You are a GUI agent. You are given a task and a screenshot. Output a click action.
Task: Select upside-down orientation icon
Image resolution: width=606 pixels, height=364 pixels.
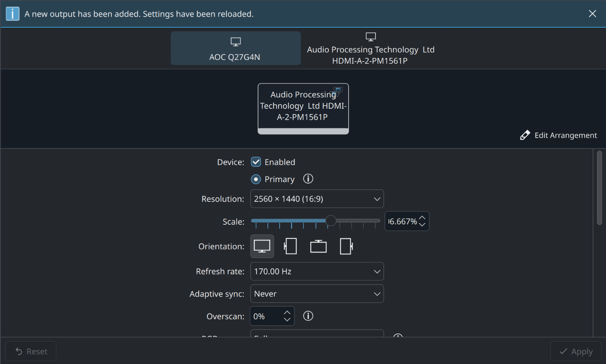pos(318,246)
